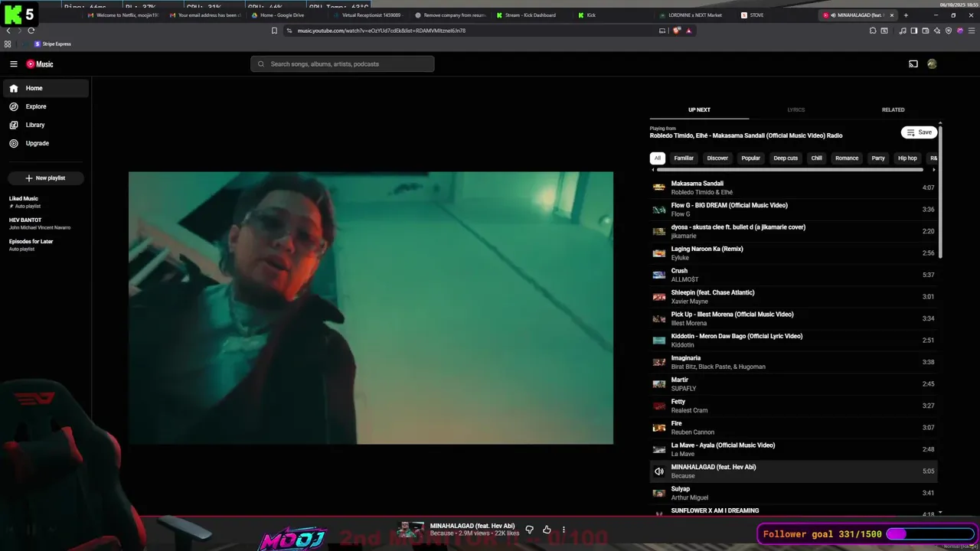Open a new browser tab with plus button
980x551 pixels.
[x=906, y=15]
